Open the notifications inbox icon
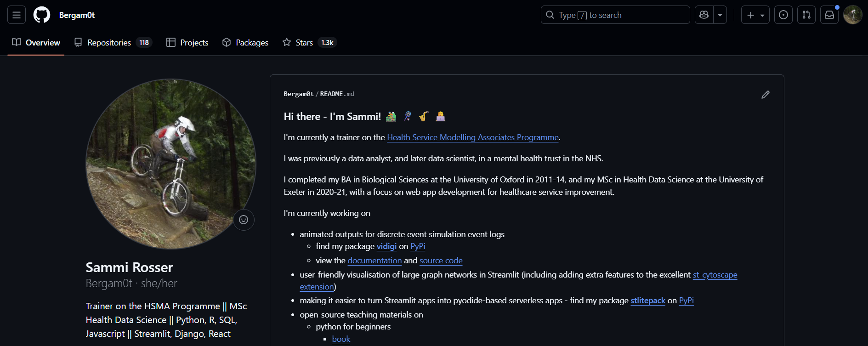The image size is (868, 346). click(829, 15)
